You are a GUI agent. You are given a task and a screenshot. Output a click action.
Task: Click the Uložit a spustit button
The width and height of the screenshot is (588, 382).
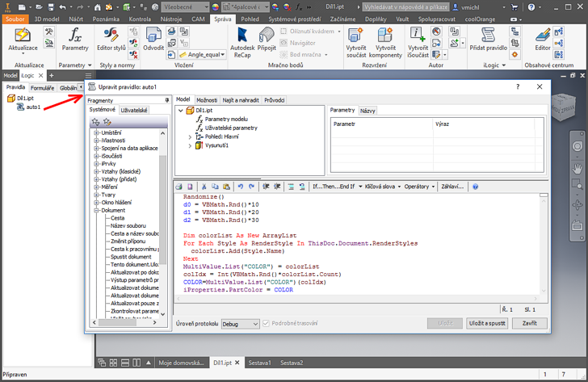pos(487,323)
